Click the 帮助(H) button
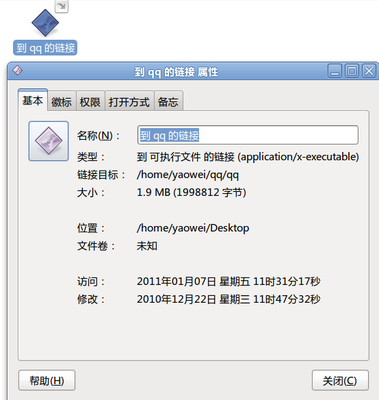The height and width of the screenshot is (400, 379). pyautogui.click(x=47, y=380)
